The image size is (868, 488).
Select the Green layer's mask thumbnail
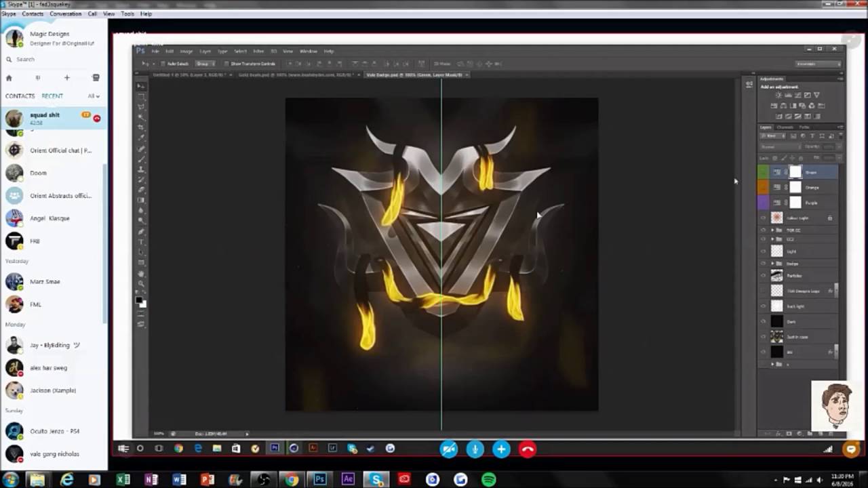point(795,172)
